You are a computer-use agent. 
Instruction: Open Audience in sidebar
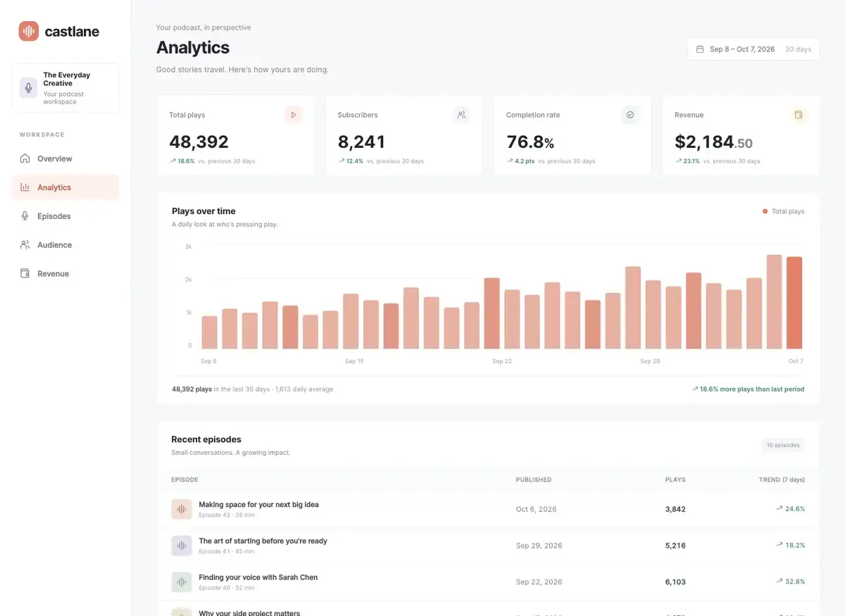click(x=65, y=245)
